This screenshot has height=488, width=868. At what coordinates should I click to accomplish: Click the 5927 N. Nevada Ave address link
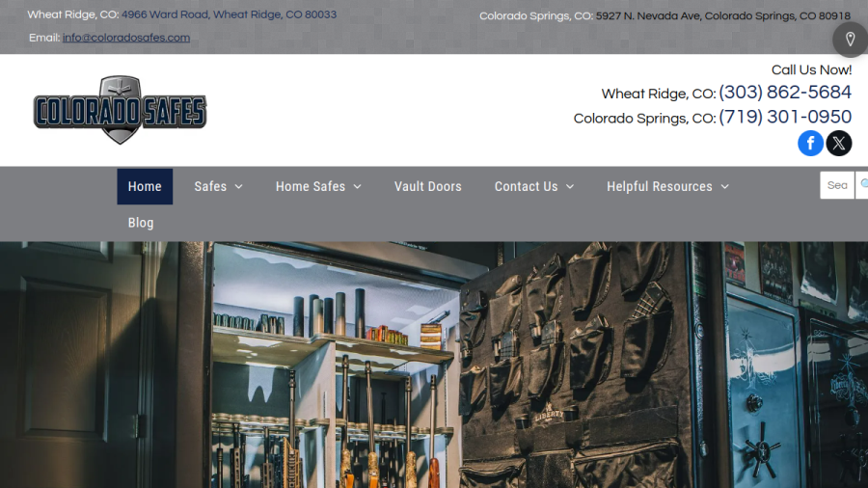pos(723,16)
